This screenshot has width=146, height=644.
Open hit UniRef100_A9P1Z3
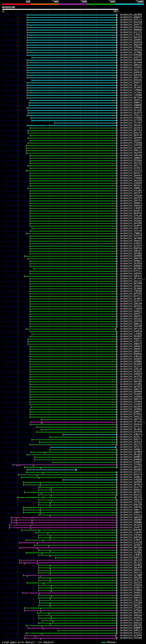[x=131, y=630]
